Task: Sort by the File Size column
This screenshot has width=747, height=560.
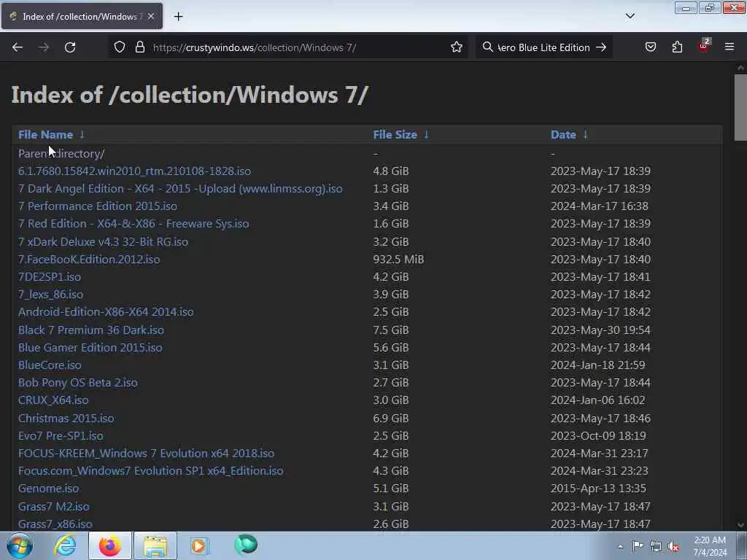Action: 395,135
